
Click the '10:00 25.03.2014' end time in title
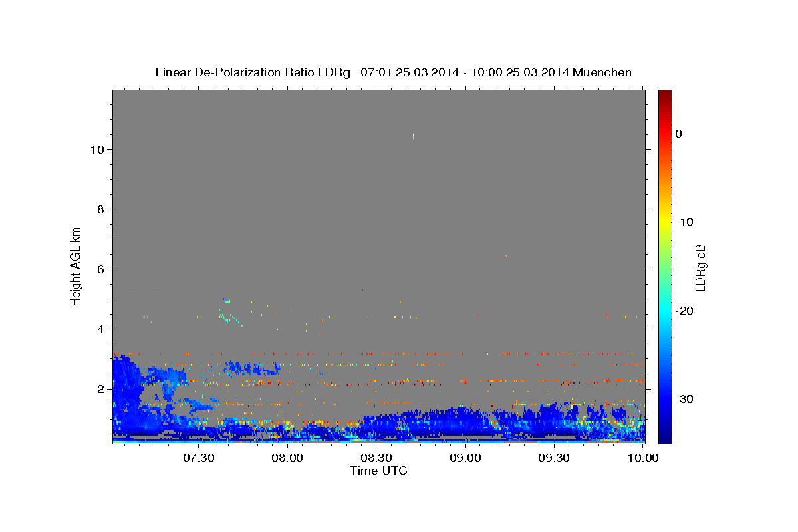(519, 72)
